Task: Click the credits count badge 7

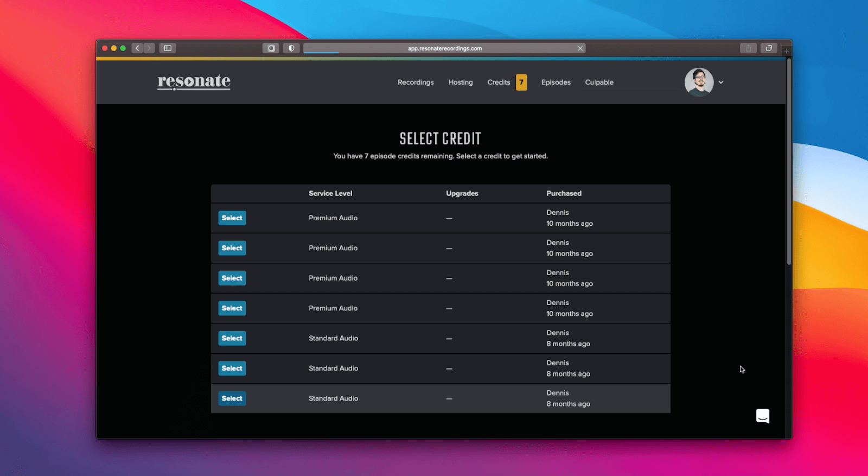Action: click(x=521, y=82)
